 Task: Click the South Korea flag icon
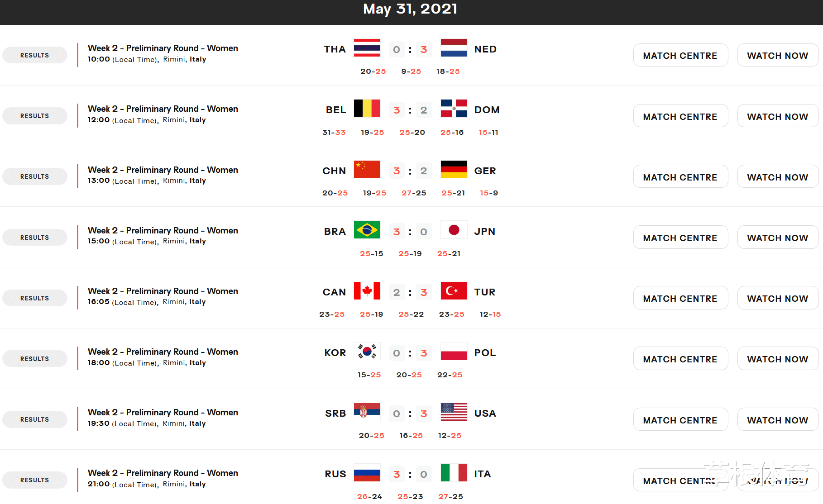coord(367,352)
